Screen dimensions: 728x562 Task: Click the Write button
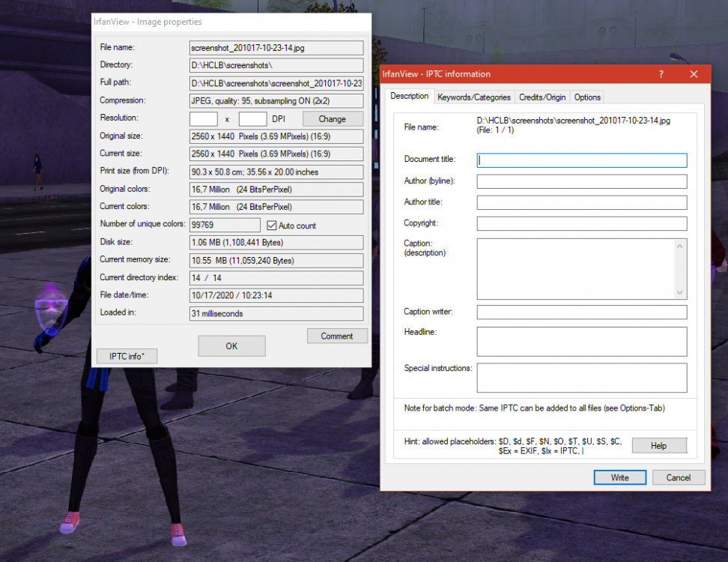619,477
